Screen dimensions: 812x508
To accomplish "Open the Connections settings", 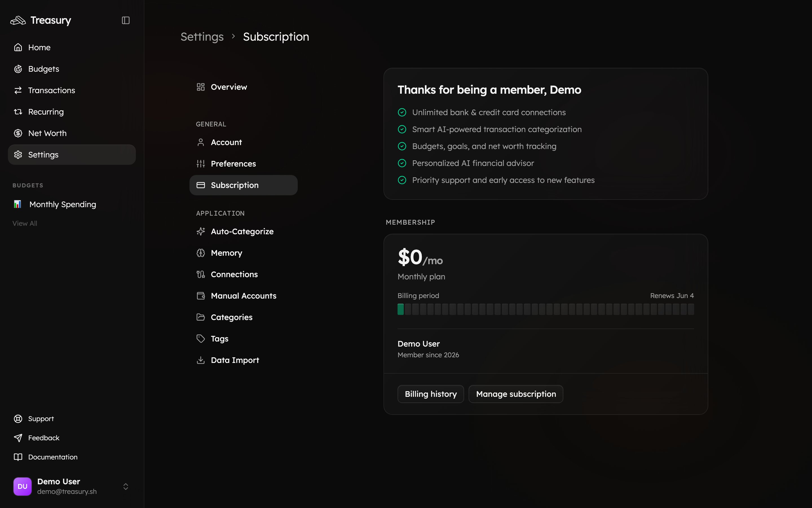I will coord(244,275).
